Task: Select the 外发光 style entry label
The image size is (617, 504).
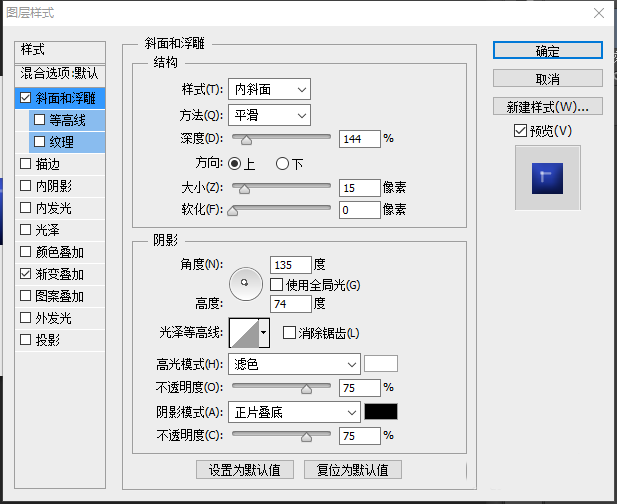Action: [54, 318]
